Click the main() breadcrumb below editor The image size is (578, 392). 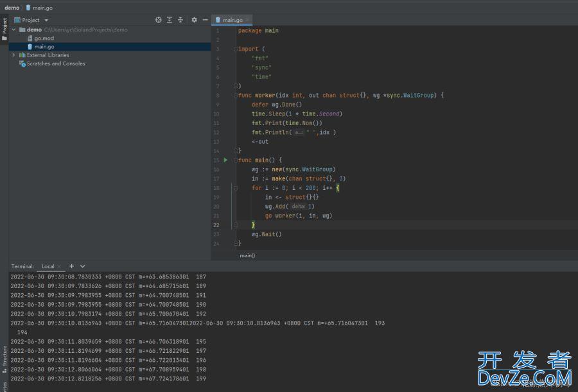tap(247, 255)
